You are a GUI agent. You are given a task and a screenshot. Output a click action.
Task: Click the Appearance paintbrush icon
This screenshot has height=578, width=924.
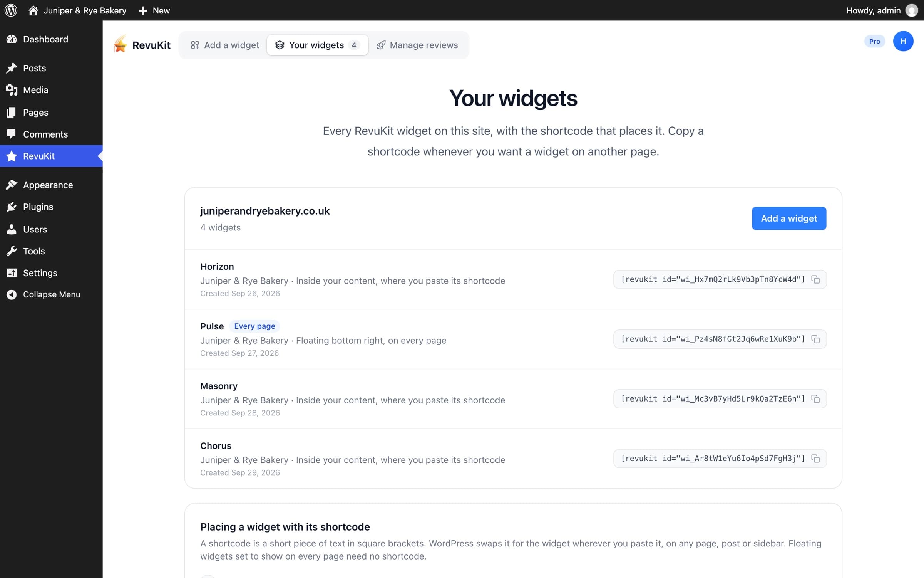12,185
